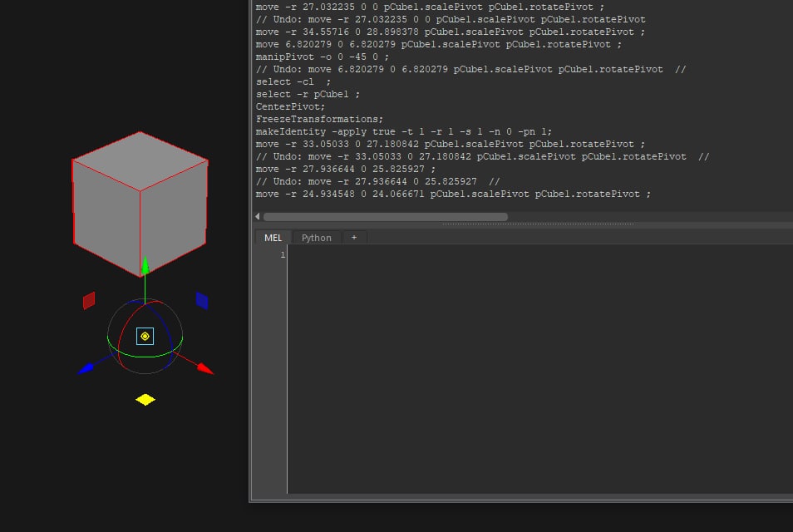Click the red square plane handle

tap(89, 300)
